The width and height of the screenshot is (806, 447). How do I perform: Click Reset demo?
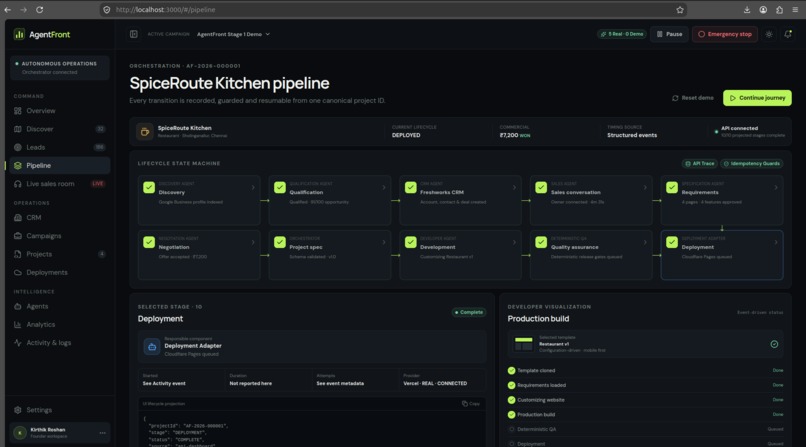tap(692, 98)
